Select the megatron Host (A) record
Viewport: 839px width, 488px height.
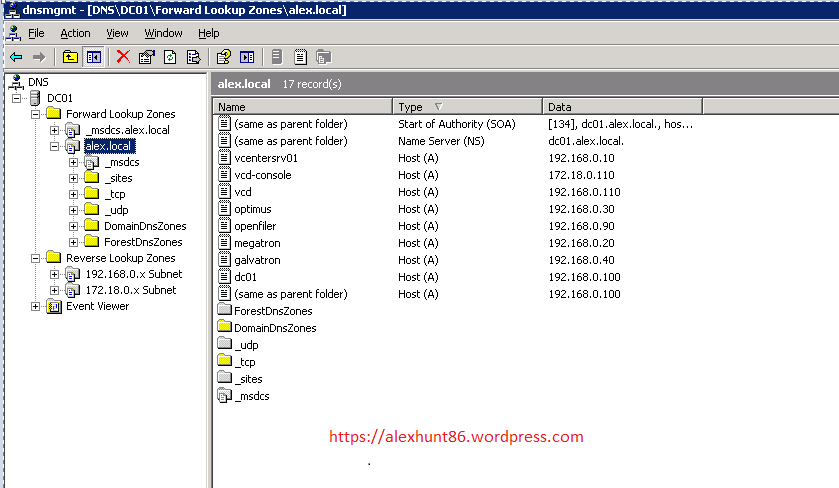257,243
